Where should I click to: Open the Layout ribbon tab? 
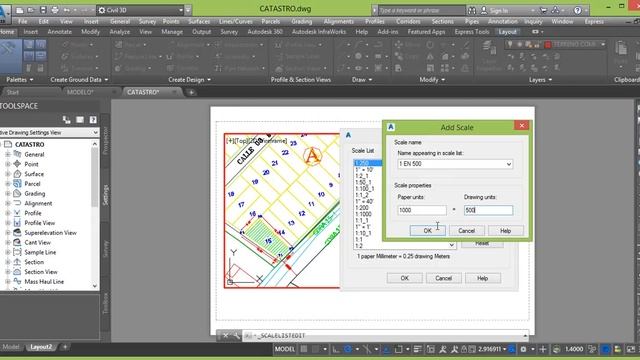pyautogui.click(x=507, y=32)
